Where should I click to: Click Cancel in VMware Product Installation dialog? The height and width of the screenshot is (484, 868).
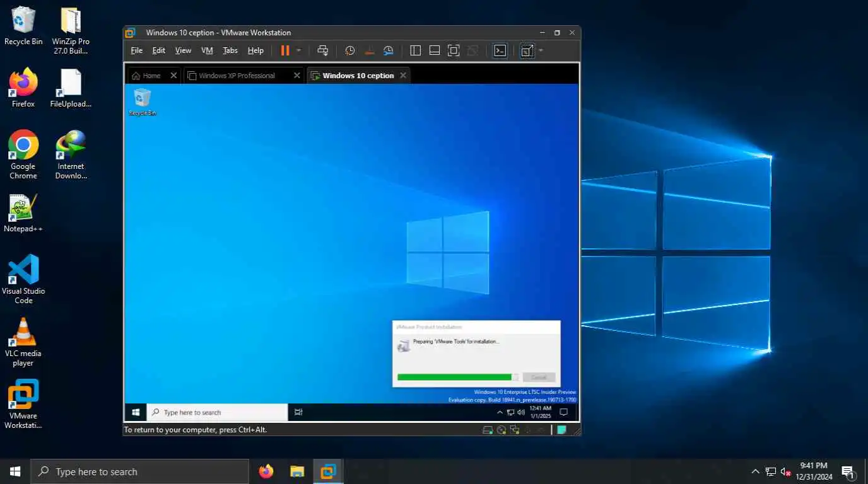click(539, 377)
